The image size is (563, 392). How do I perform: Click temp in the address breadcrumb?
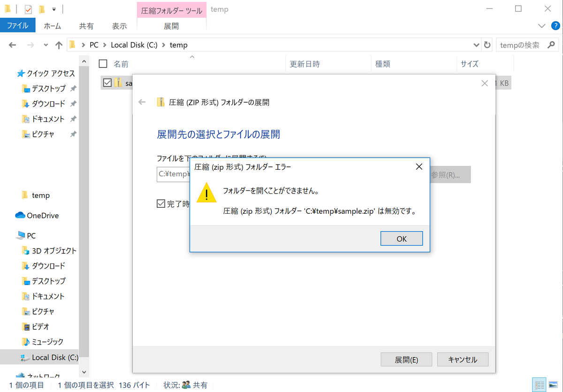(178, 45)
